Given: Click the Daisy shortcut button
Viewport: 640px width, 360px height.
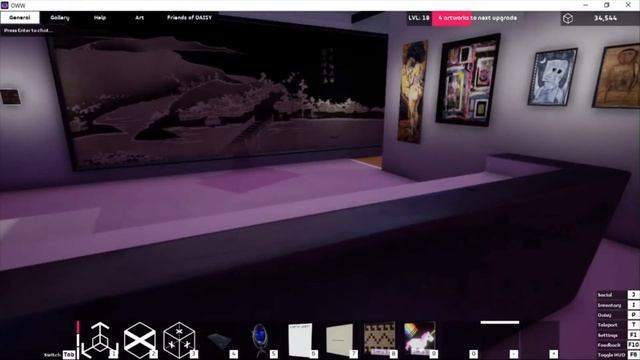Looking at the screenshot, I should tap(617, 315).
